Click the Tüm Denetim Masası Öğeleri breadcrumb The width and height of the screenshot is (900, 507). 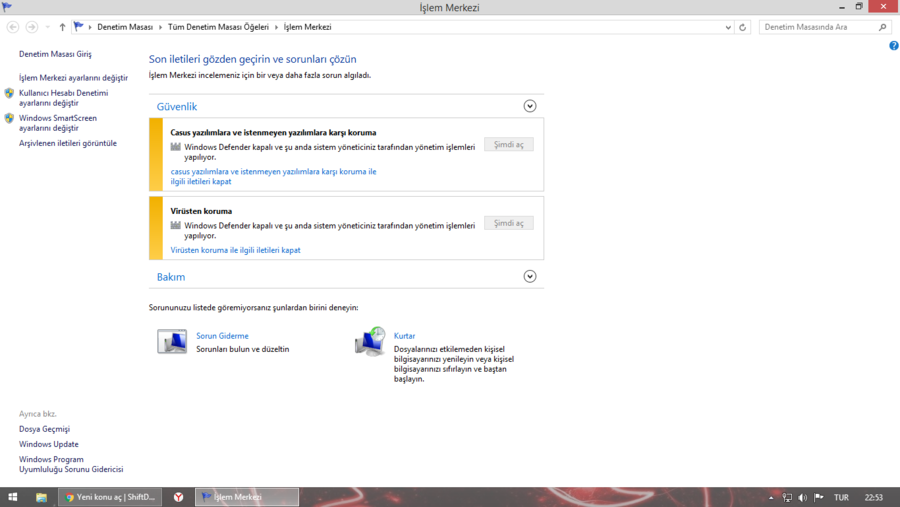point(218,27)
